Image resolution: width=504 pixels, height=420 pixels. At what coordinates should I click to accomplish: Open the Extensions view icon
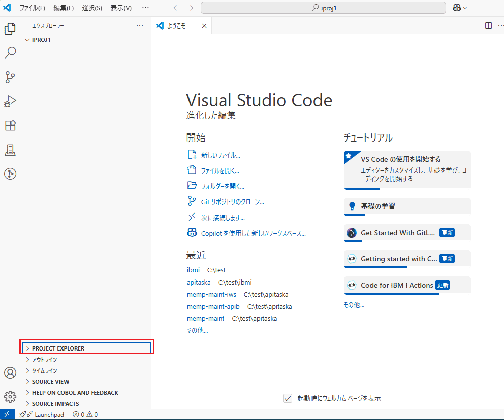[x=10, y=125]
